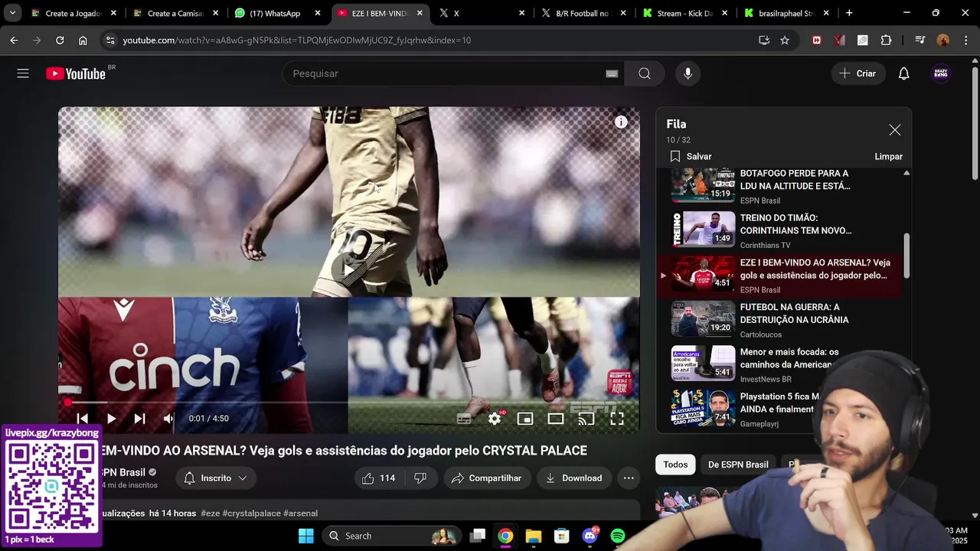Open the browser extensions puzzle icon
Screen dimensions: 980x551
[886, 40]
